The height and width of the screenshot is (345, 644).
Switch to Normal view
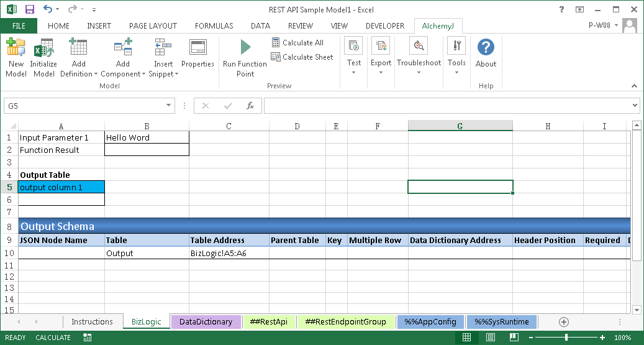466,338
